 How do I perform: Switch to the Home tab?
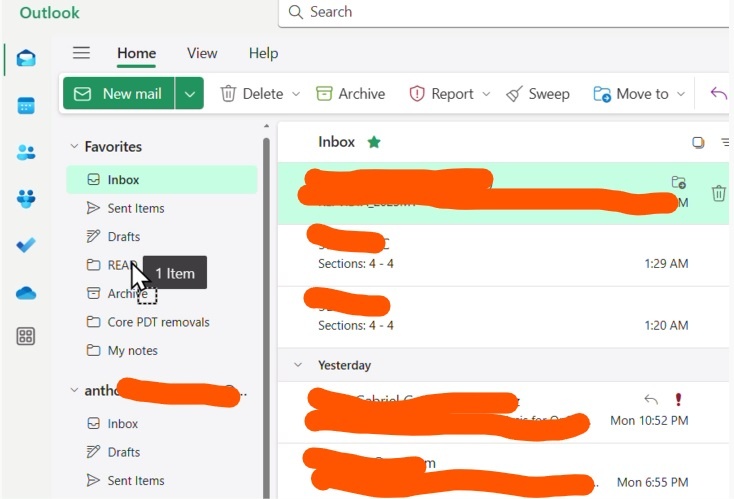pyautogui.click(x=136, y=53)
